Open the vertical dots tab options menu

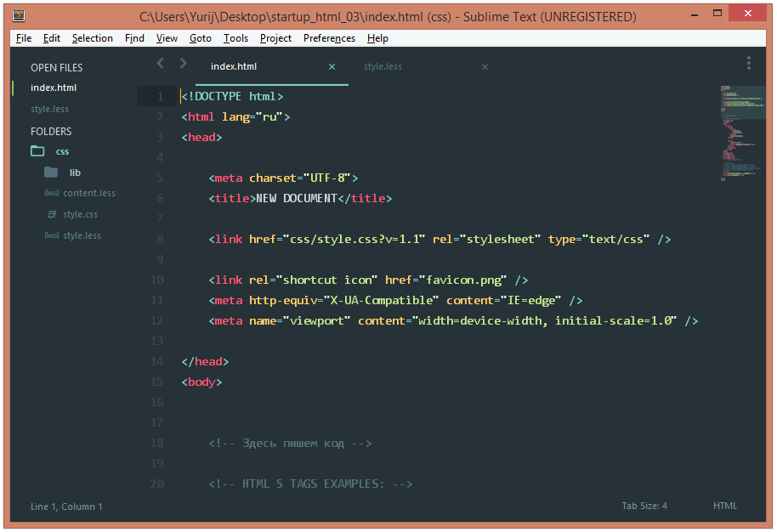(x=748, y=63)
